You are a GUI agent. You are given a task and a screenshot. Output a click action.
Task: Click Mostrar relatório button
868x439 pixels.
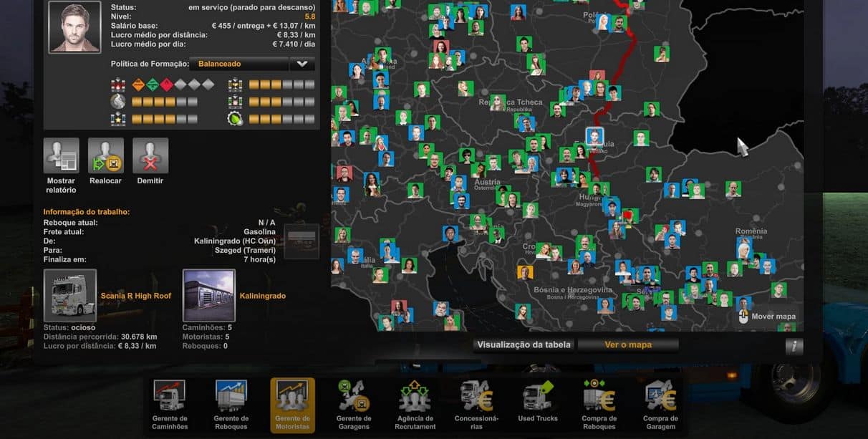point(61,156)
